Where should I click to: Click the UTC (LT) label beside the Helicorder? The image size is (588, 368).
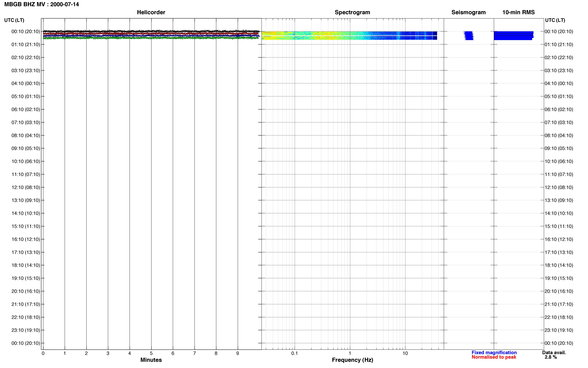pos(14,20)
